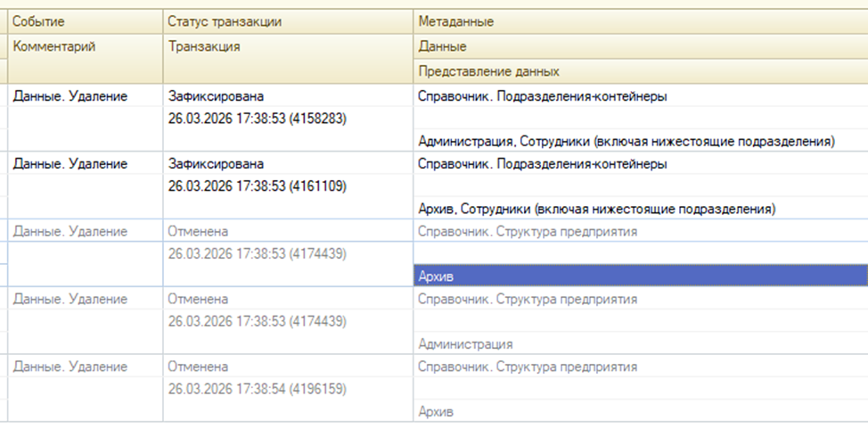The width and height of the screenshot is (868, 446).
Task: Click the non-highlighted "Архив" cell in last row
Action: [436, 412]
